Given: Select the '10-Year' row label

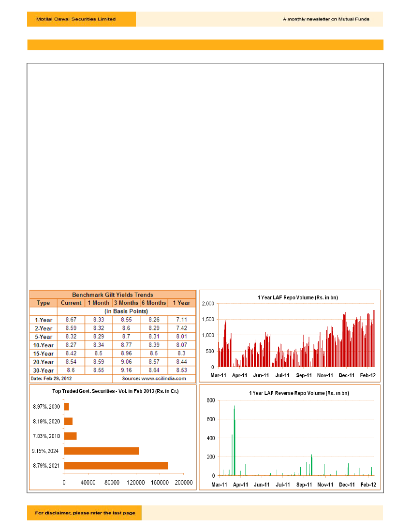Looking at the screenshot, I should pos(44,345).
